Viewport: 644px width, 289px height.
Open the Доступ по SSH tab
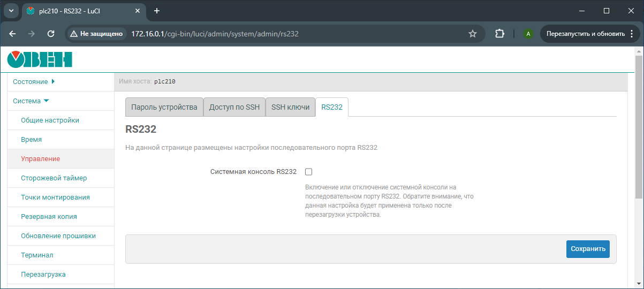coord(234,107)
